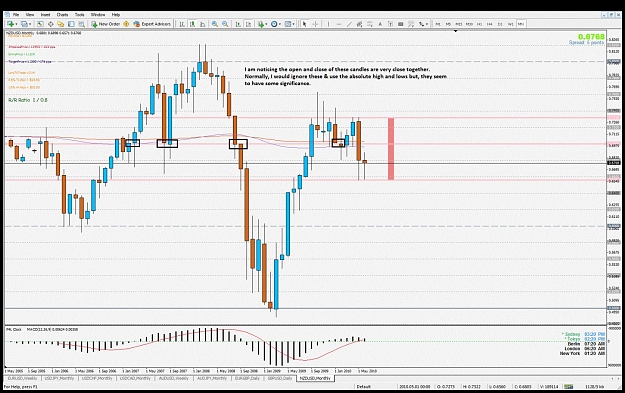Switch to the AUDUSD,Weekly chart tab

[x=173, y=378]
